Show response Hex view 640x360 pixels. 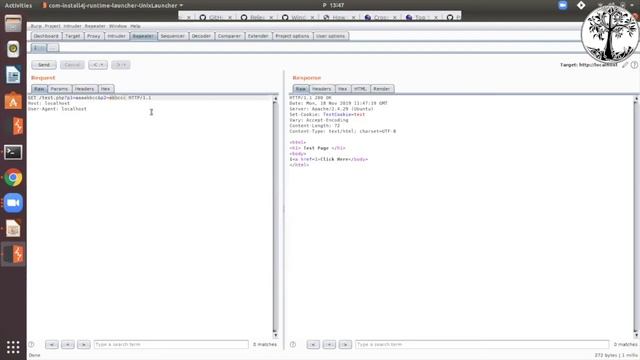(342, 89)
